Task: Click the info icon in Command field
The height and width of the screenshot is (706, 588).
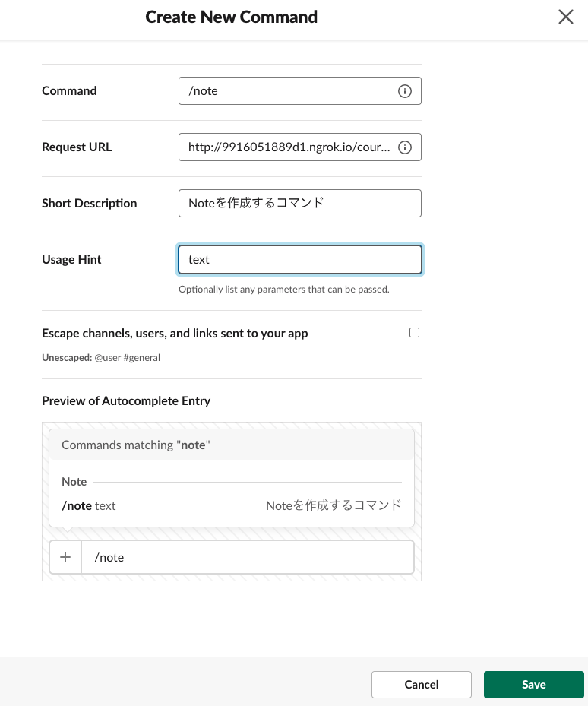Action: 404,91
